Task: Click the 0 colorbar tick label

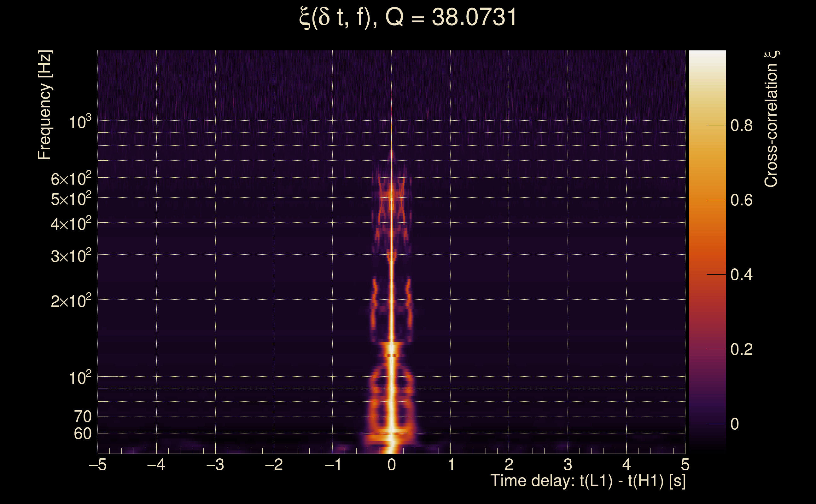Action: 735,424
